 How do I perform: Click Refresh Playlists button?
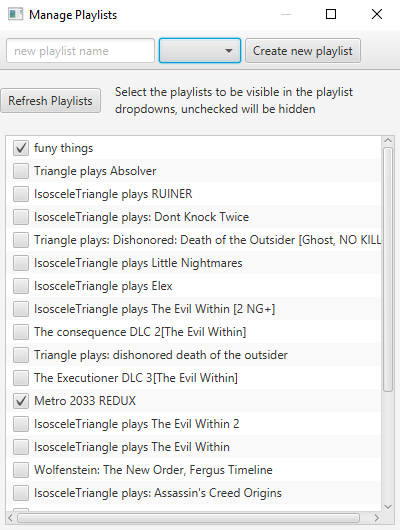[x=50, y=101]
